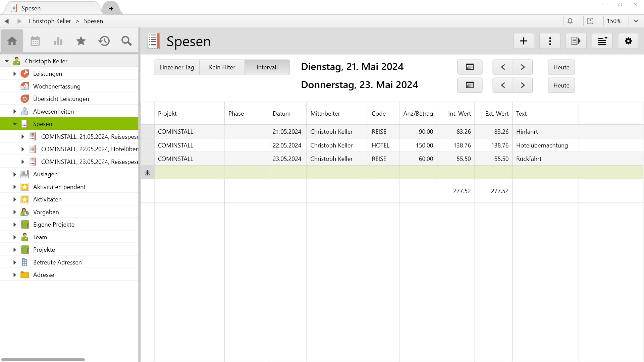
Task: Click the horizontal scrollbar in sidebar
Action: [x=43, y=359]
